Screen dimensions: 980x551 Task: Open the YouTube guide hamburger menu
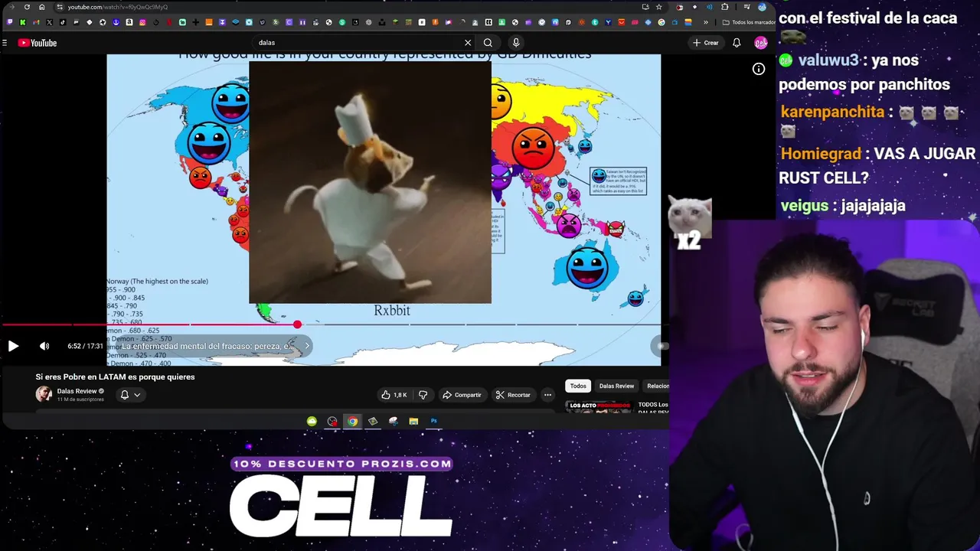point(5,43)
